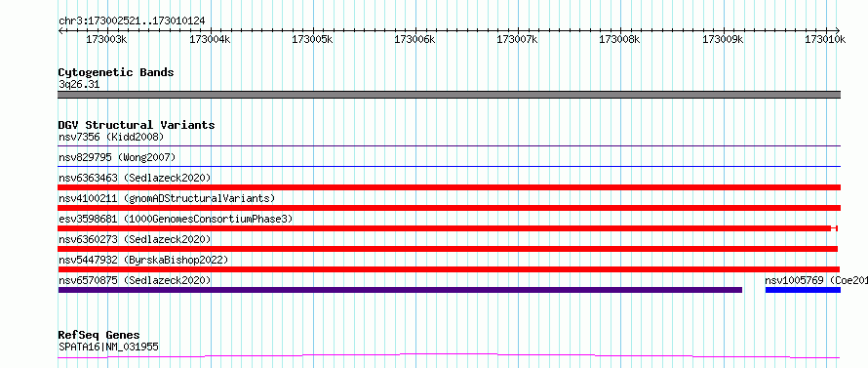This screenshot has height=368, width=868.
Task: Click the RefSeq Genes track title
Action: [99, 336]
